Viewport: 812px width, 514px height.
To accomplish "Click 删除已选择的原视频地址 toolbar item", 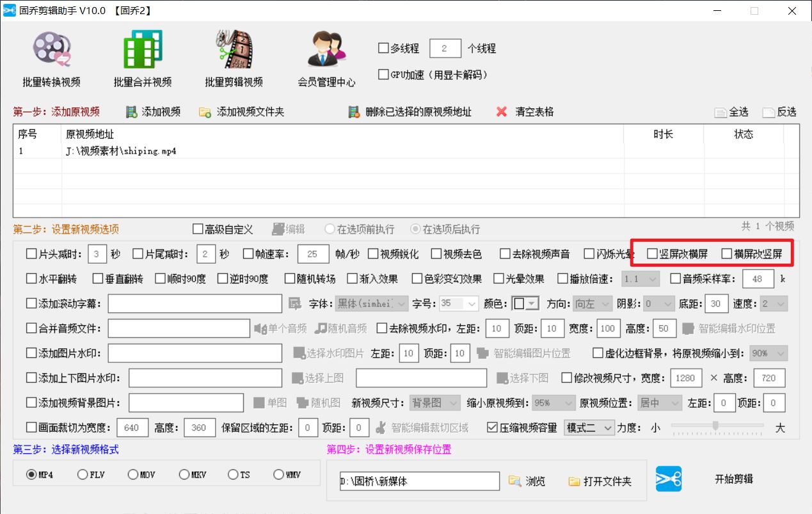I will point(410,112).
